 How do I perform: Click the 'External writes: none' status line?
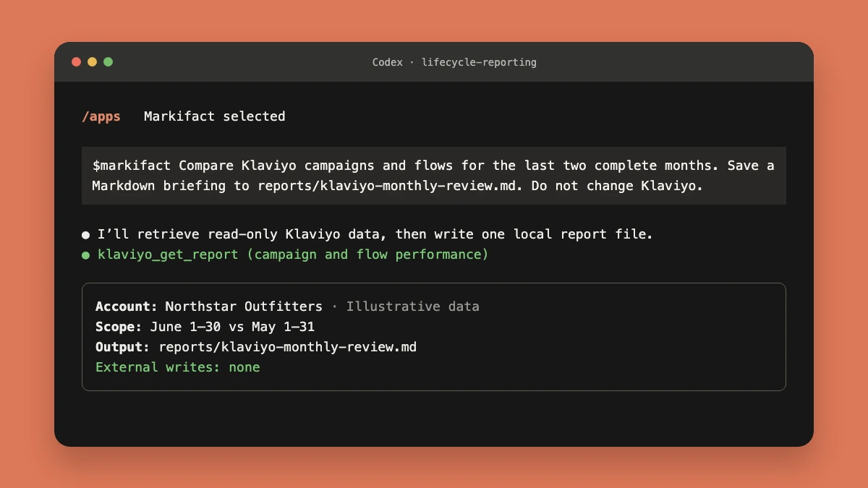click(178, 367)
